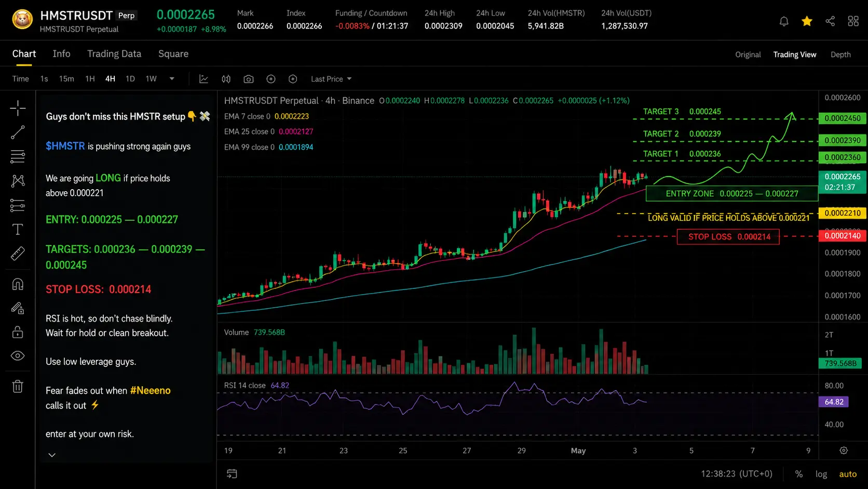Screen dimensions: 868x489
Task: Select the 1D interval
Action: pyautogui.click(x=130, y=79)
